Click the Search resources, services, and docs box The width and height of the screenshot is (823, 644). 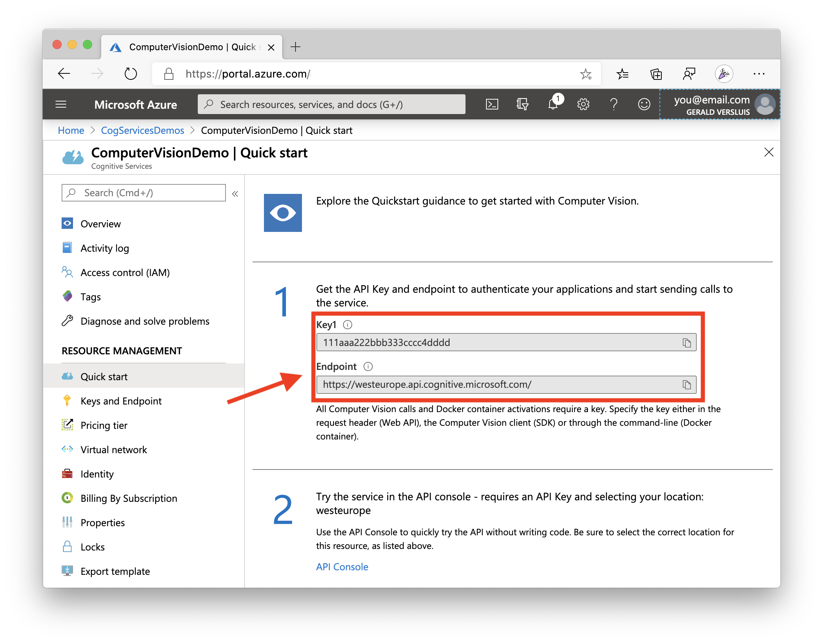click(x=331, y=105)
